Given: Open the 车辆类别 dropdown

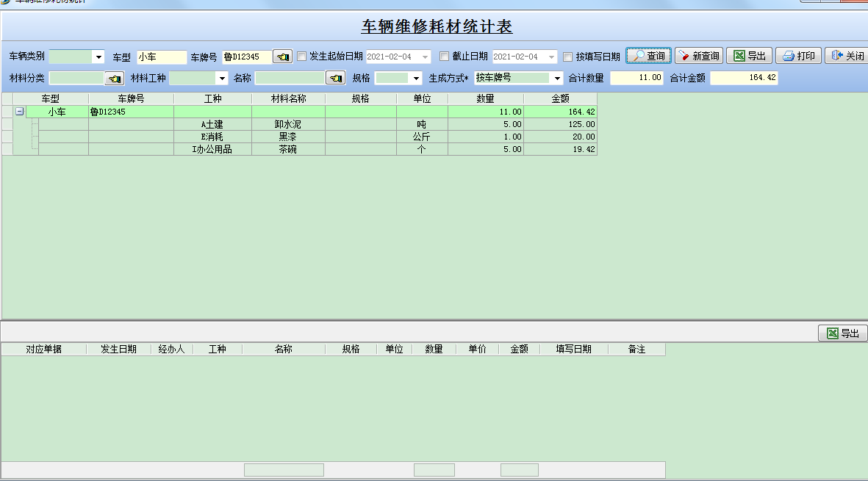Looking at the screenshot, I should [98, 55].
